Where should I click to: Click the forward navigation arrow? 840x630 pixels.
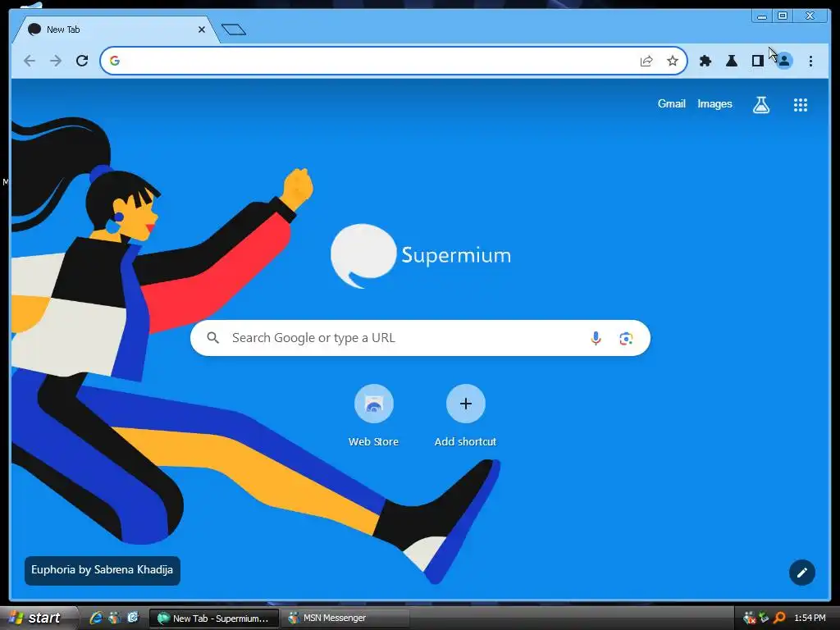click(x=56, y=61)
